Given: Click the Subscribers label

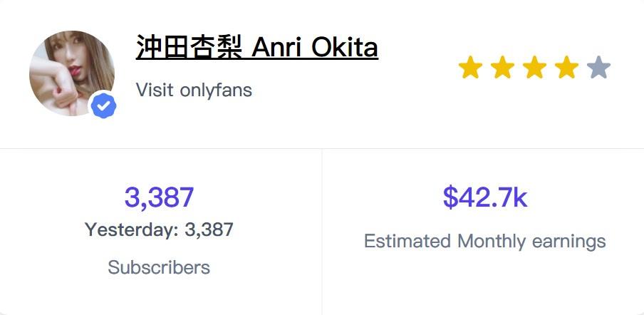Looking at the screenshot, I should pyautogui.click(x=159, y=267).
